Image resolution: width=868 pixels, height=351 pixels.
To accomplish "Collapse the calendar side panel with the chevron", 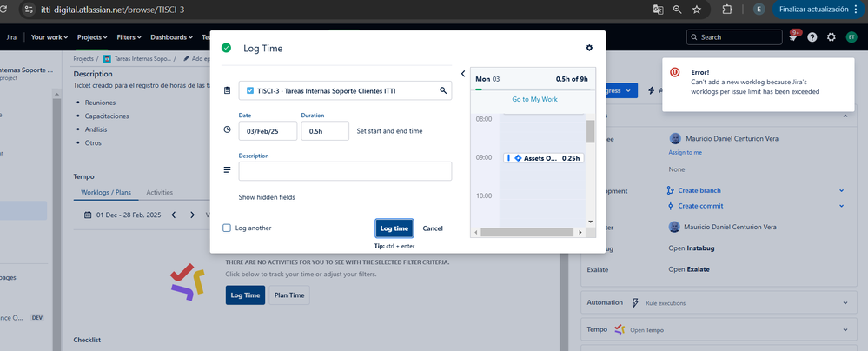I will coord(463,74).
